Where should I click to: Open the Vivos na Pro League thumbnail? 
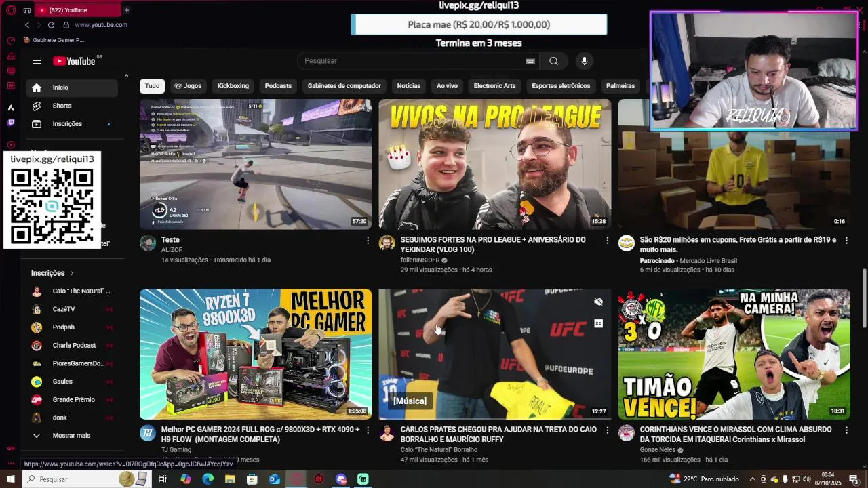pyautogui.click(x=495, y=164)
